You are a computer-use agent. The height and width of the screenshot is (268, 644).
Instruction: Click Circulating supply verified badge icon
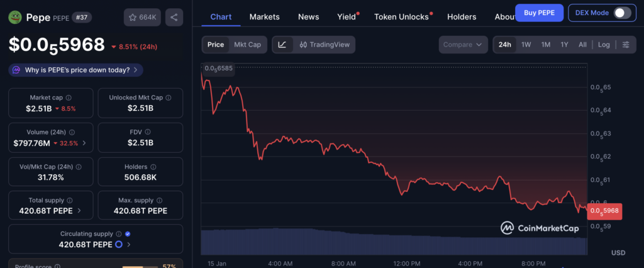128,233
